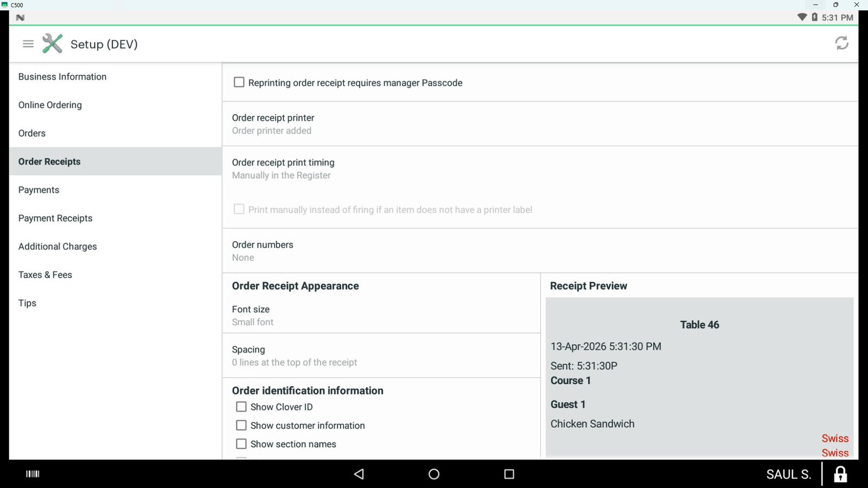868x488 pixels.
Task: Toggle Print manually instead of firing checkbox
Action: coord(239,209)
